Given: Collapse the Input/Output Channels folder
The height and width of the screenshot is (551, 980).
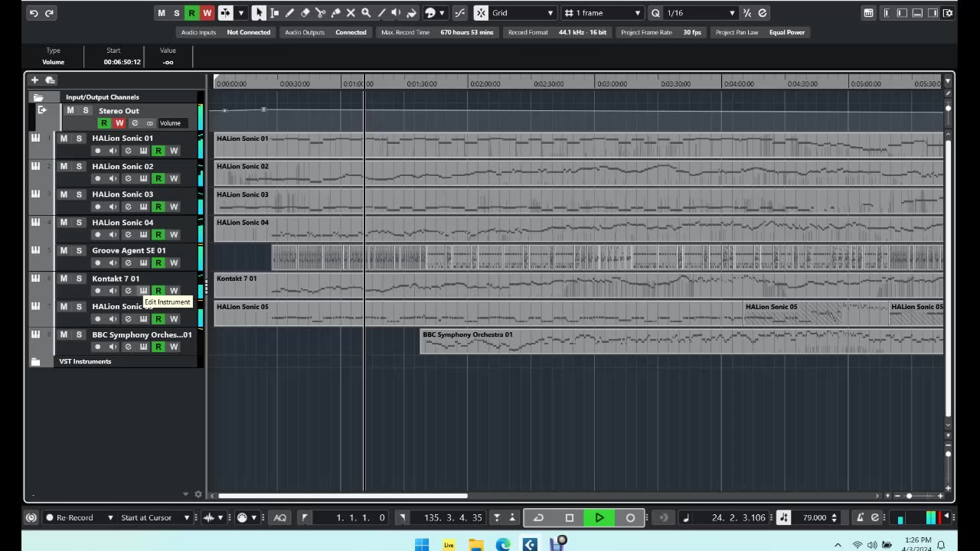Looking at the screenshot, I should 38,97.
